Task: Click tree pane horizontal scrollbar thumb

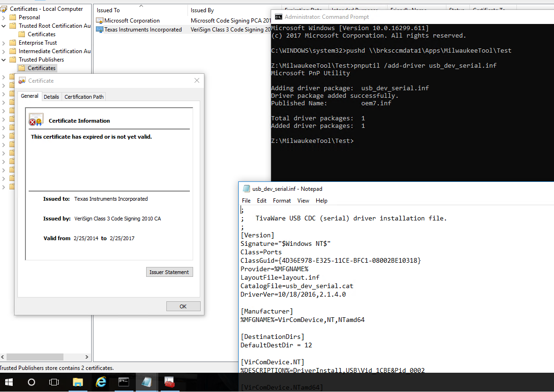Action: click(35, 357)
